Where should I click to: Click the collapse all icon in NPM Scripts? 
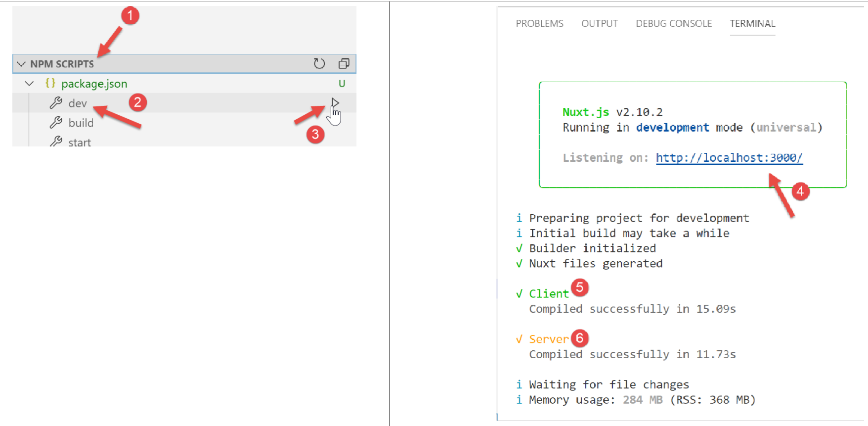point(344,63)
